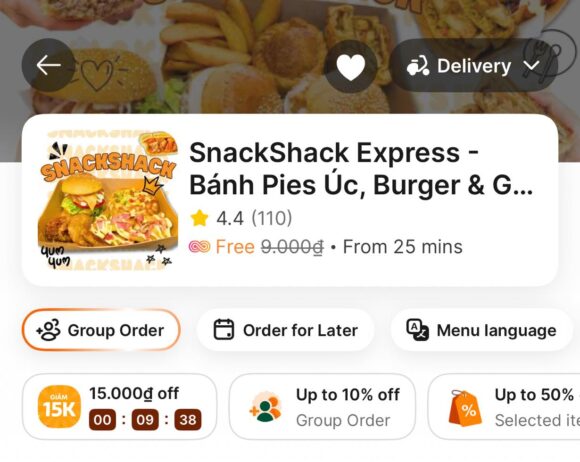
Task: Open the Up to 10% off Group Order promo
Action: pos(322,407)
